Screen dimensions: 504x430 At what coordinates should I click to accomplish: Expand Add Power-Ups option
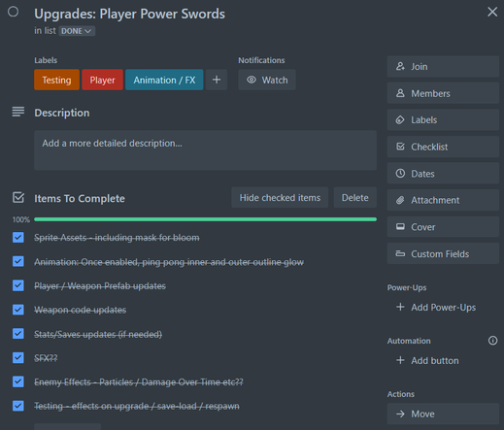coord(436,308)
